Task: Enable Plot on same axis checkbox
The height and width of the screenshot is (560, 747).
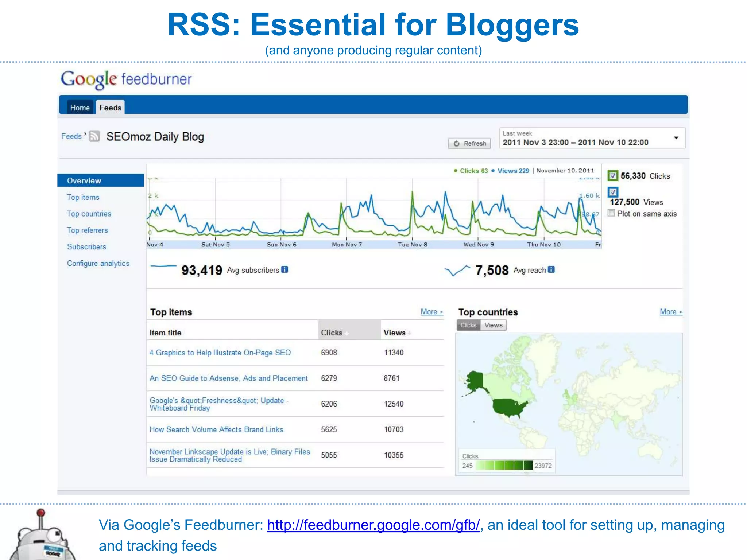Action: 612,213
